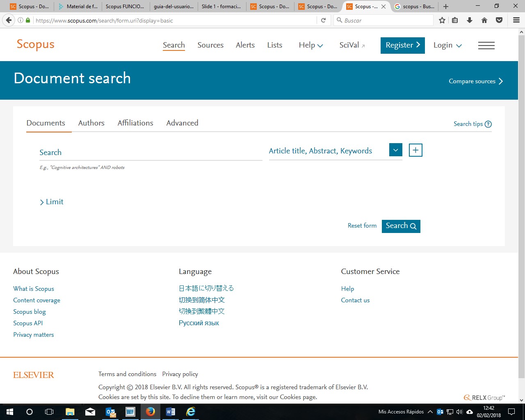The height and width of the screenshot is (420, 525).
Task: Click the blue Search button
Action: (x=401, y=226)
